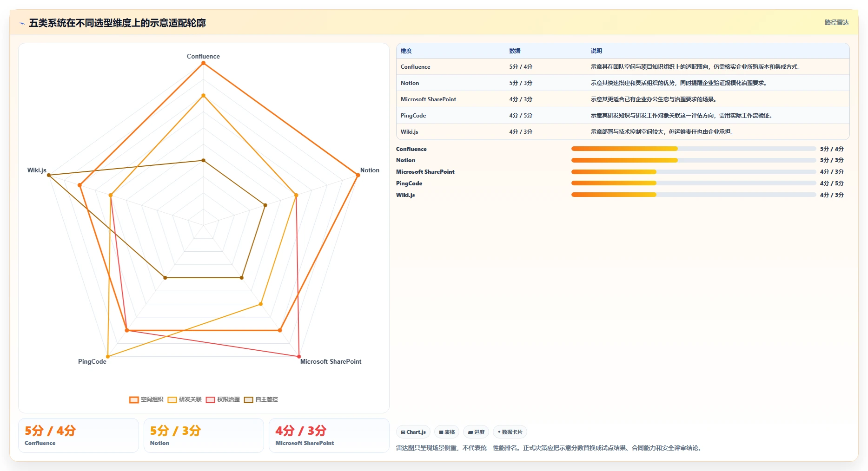
Task: Click the Chart.js chip
Action: pyautogui.click(x=413, y=432)
